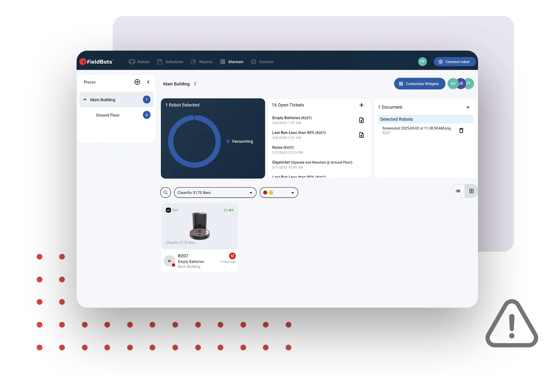Viewport: 556px width, 392px height.
Task: Click the Vacuuming donut chart ring
Action: point(194,141)
